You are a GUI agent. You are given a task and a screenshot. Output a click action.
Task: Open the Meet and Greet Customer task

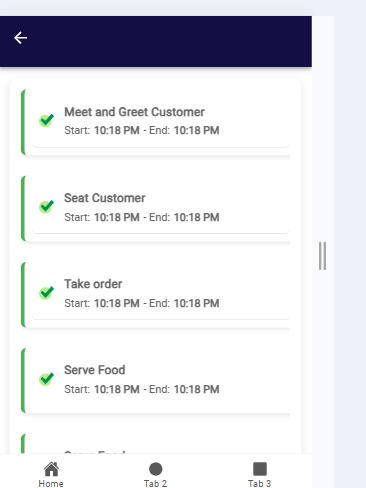pos(156,122)
